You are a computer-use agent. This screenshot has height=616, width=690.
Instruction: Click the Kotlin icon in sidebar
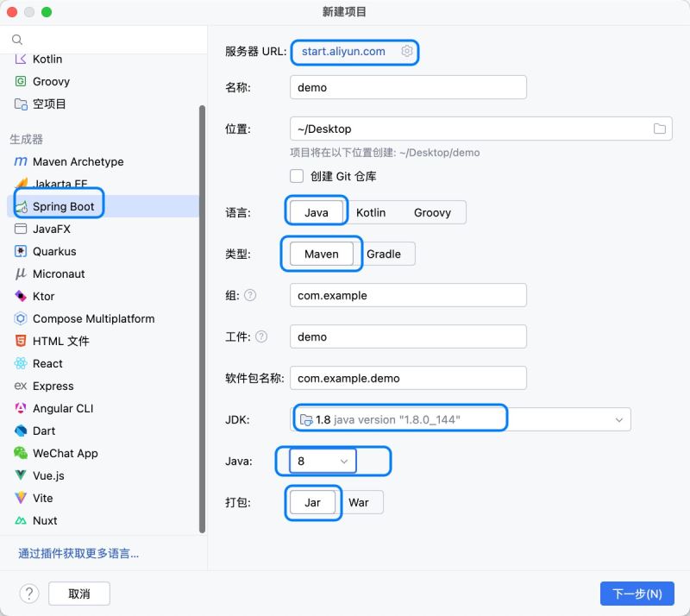pos(21,59)
